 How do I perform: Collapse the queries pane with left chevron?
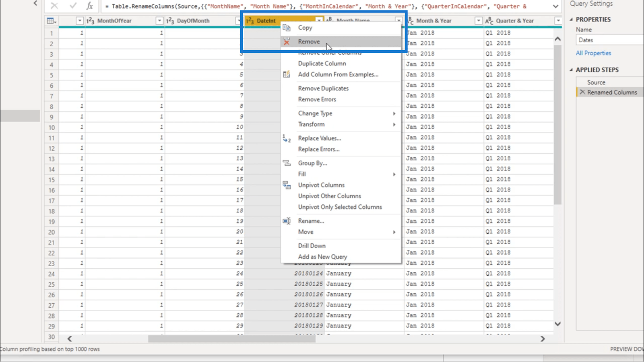pos(35,4)
